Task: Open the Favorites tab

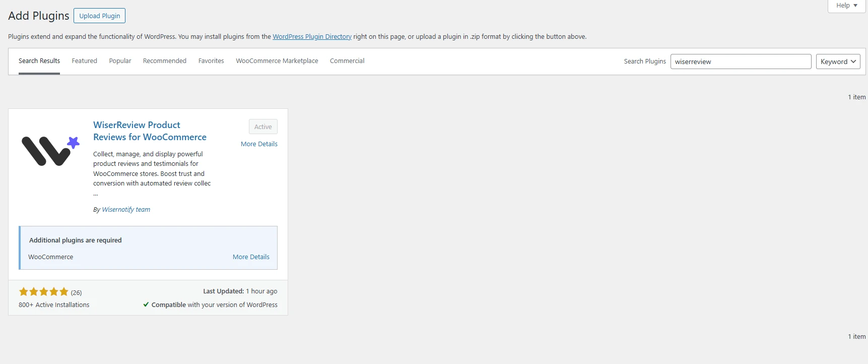Action: pos(211,61)
